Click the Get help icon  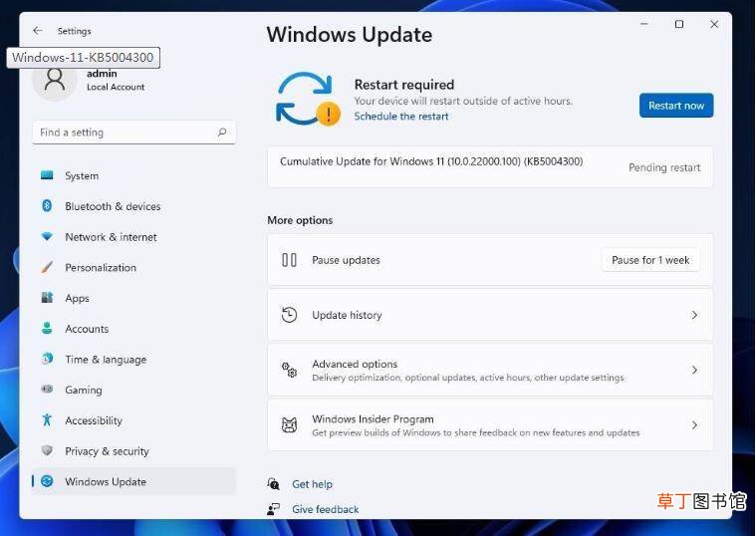click(273, 484)
